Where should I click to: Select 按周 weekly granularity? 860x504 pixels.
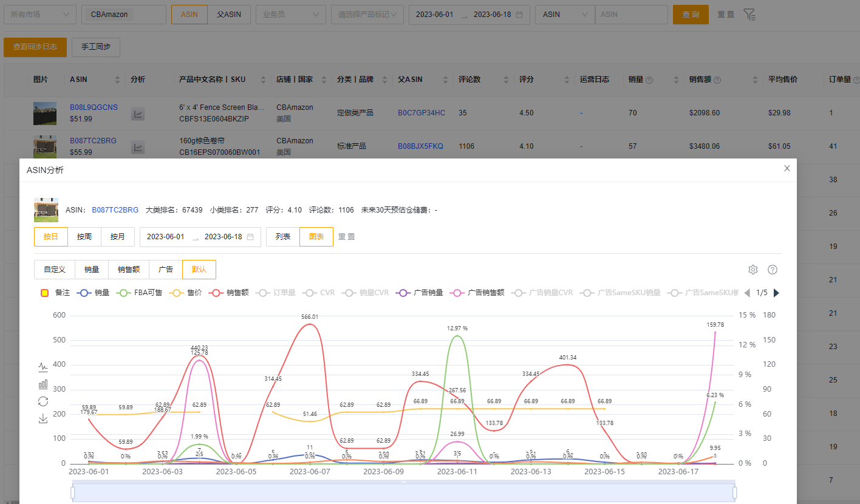click(84, 237)
